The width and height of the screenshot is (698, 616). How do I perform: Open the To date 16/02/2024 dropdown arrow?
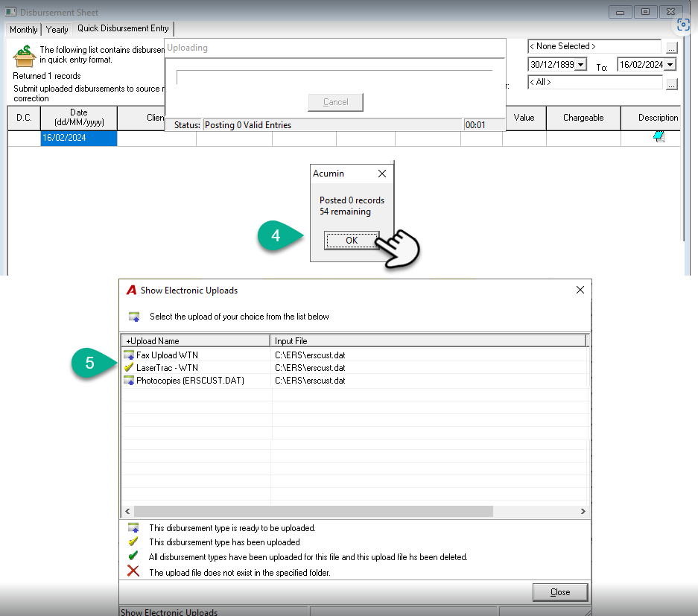click(x=670, y=65)
